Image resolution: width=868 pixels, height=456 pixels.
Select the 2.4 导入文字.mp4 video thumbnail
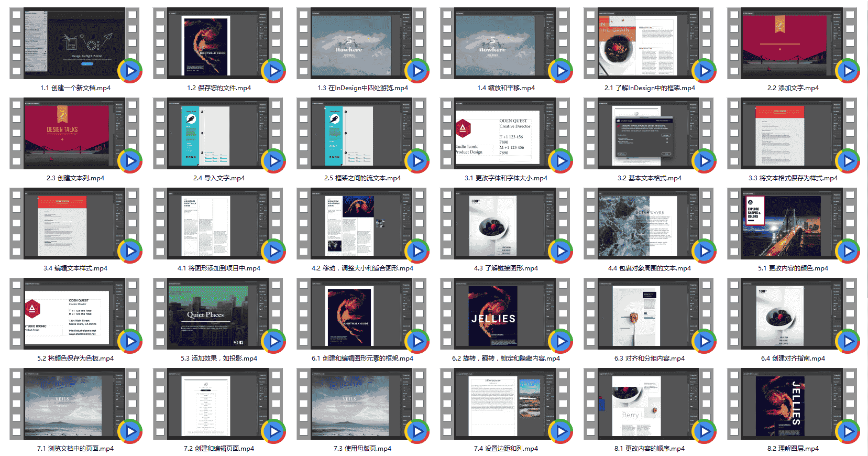point(219,134)
